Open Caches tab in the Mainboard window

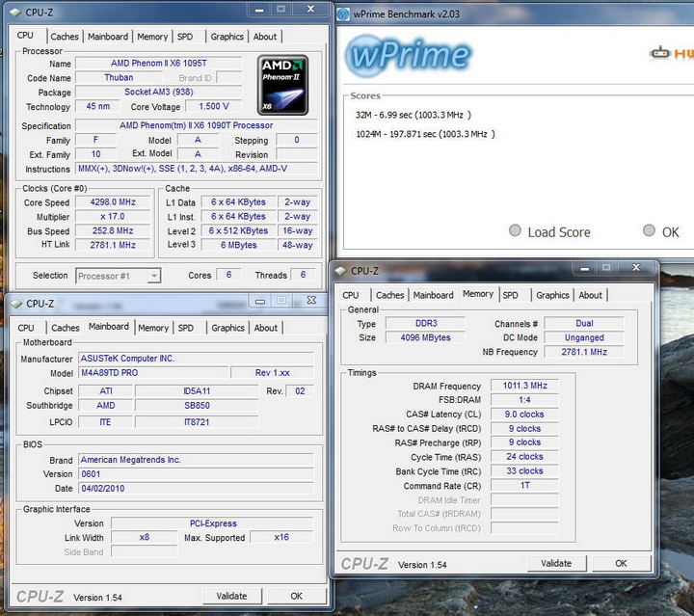pos(66,328)
